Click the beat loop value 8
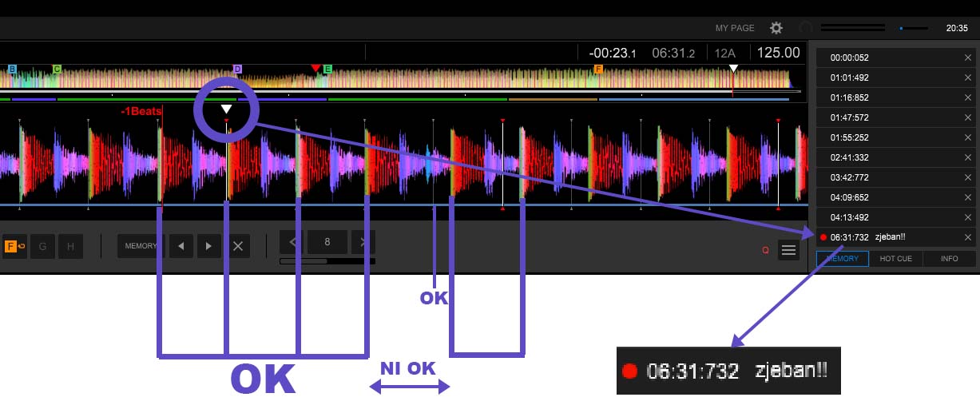The height and width of the screenshot is (417, 980). pos(327,241)
